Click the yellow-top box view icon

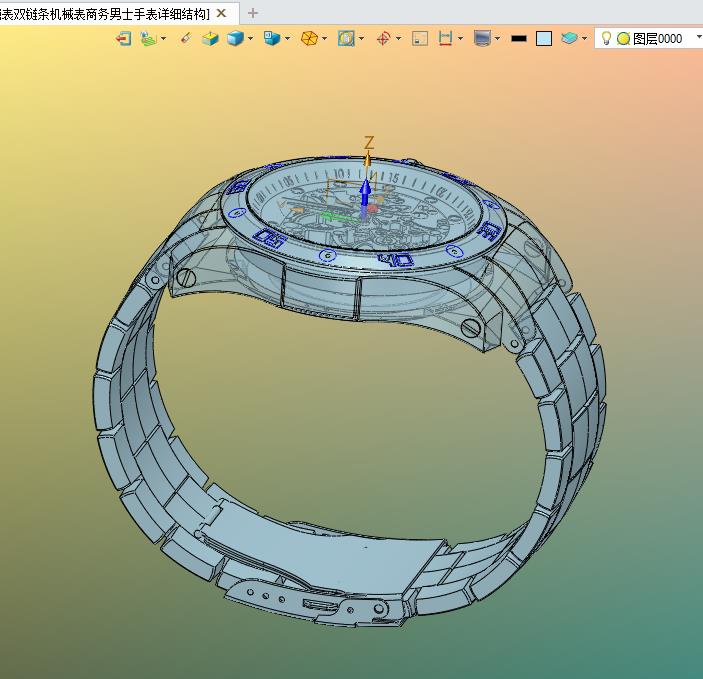pos(210,39)
